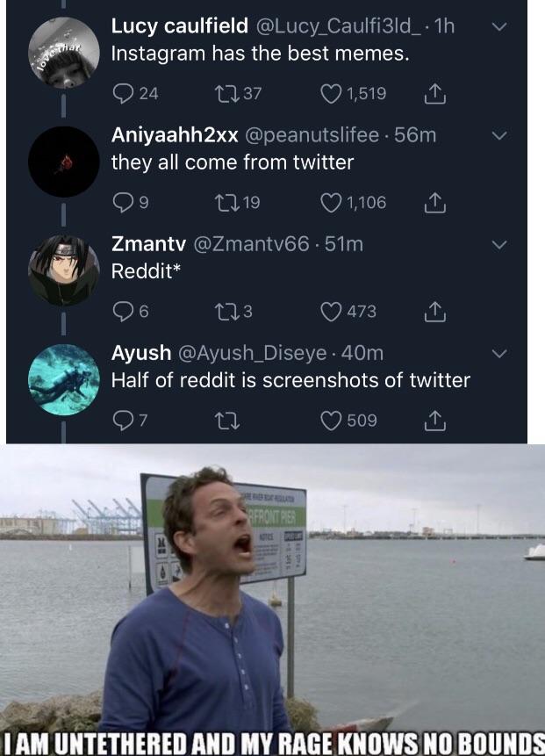Retweet Lucy caulfield's tweet with 37 retweets
This screenshot has height=756, width=545.
coord(227,94)
